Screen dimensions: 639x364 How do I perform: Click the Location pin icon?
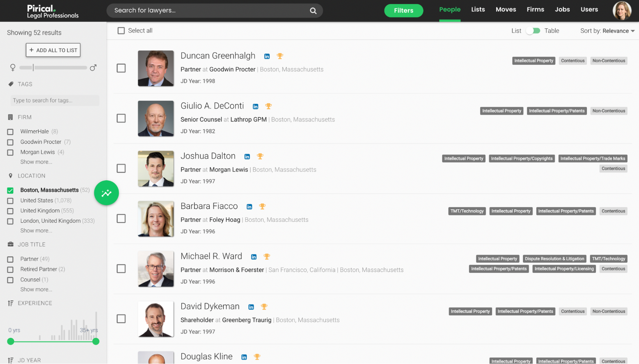point(10,176)
